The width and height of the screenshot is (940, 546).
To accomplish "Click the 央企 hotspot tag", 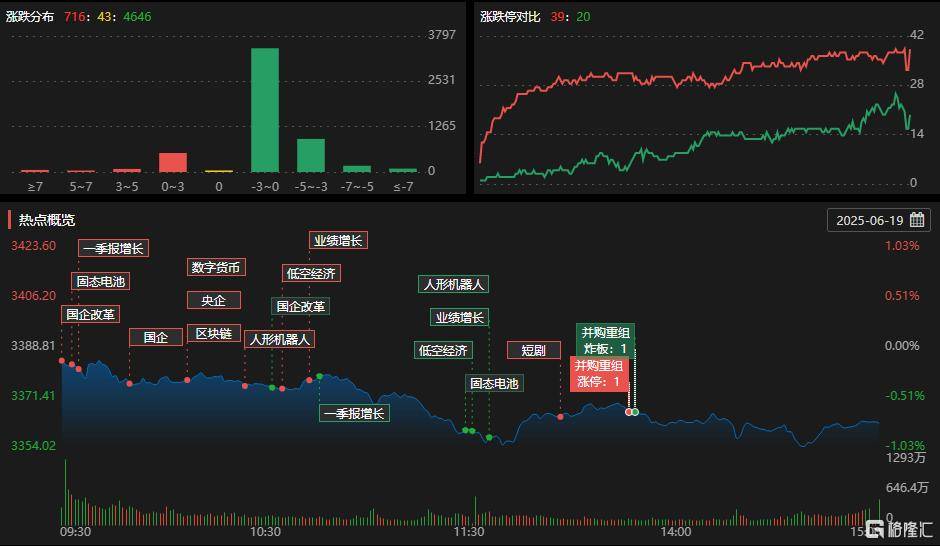I will click(x=214, y=300).
